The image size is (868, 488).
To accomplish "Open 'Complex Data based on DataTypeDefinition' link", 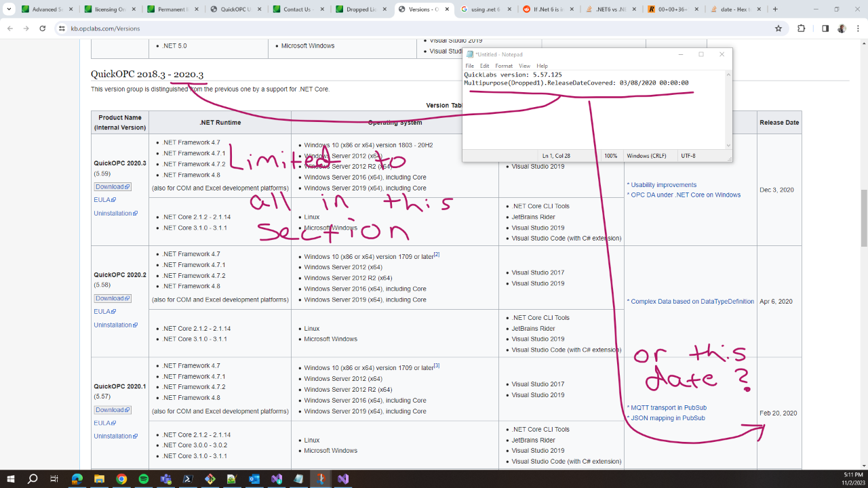I will [x=692, y=302].
